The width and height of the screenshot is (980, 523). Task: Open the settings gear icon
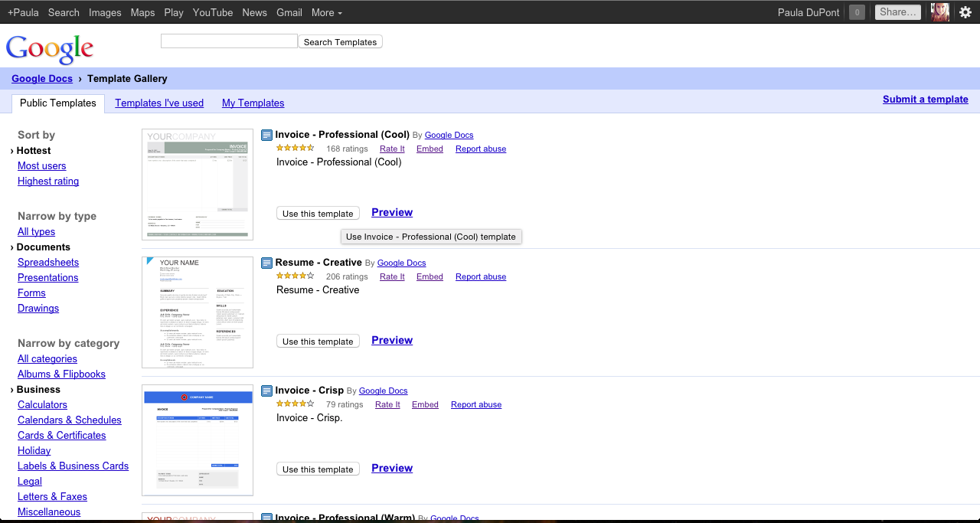pos(965,12)
